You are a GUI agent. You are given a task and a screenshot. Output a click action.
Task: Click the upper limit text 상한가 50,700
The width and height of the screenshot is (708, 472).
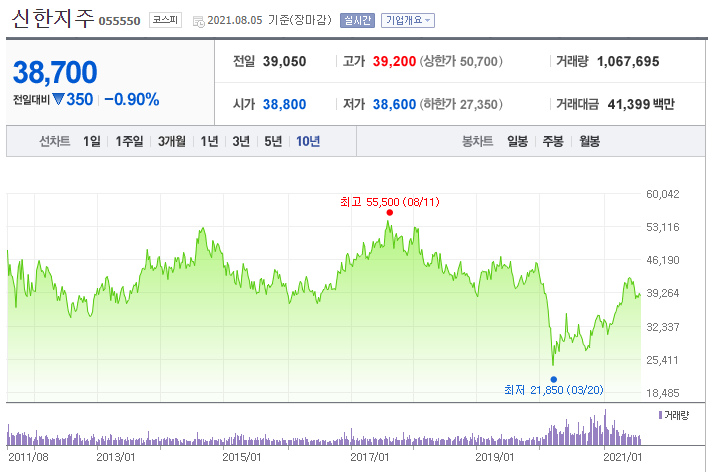tap(461, 61)
